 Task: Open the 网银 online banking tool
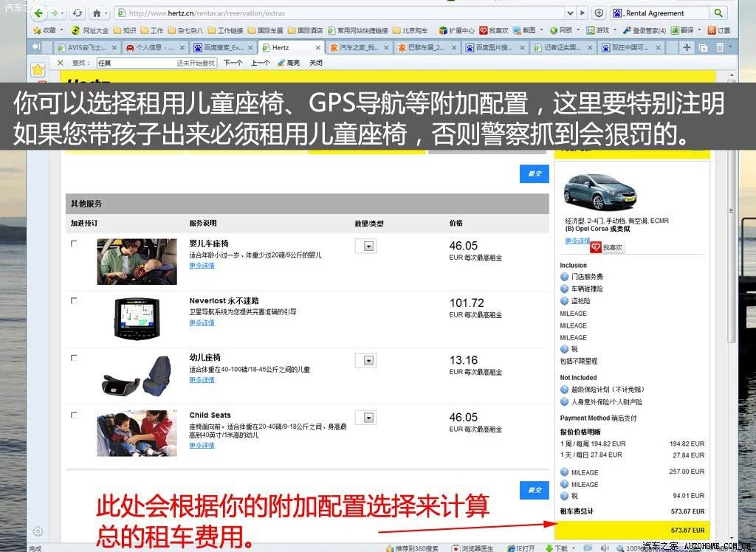(x=561, y=30)
